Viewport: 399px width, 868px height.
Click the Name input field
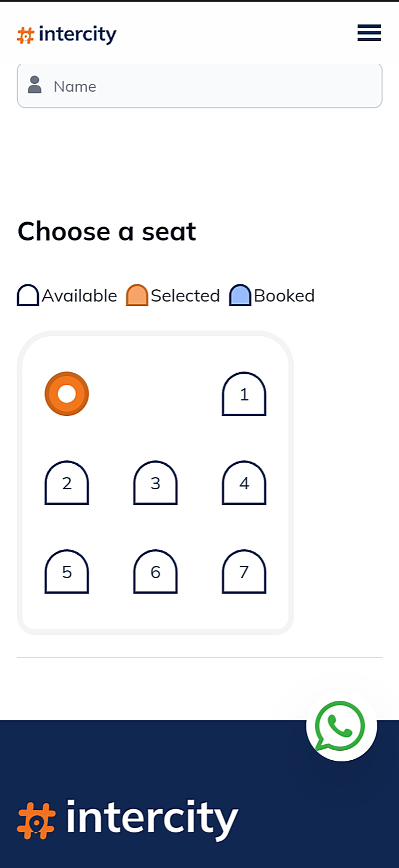[x=211, y=87]
